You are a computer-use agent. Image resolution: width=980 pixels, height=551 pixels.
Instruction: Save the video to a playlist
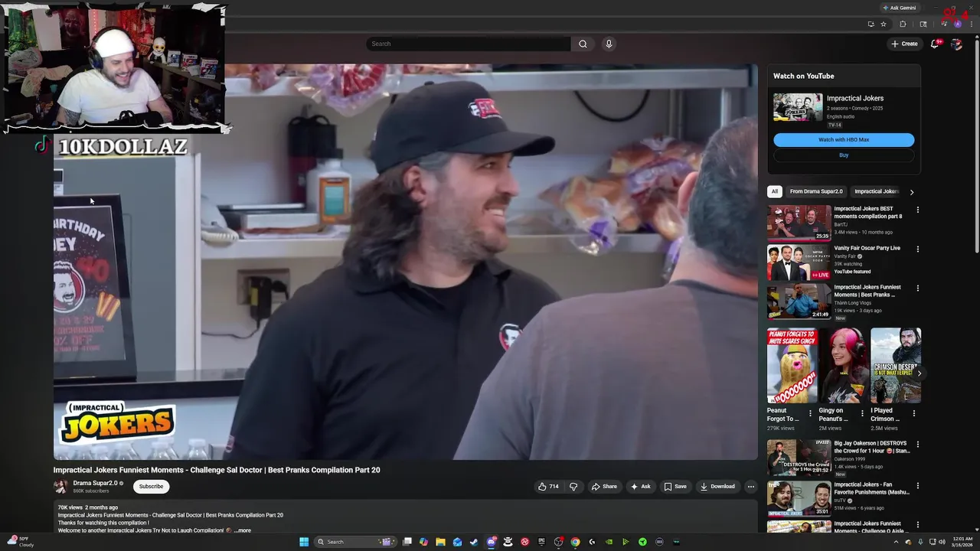(675, 487)
